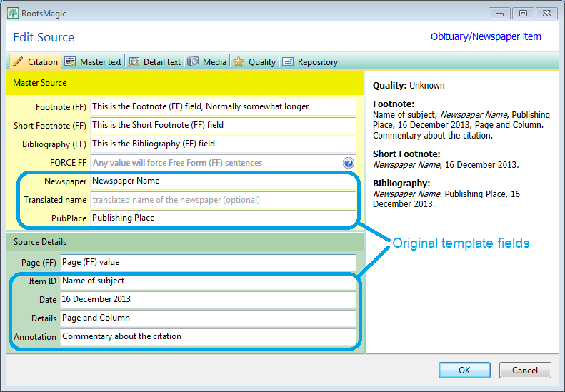Click the Footnote: heading in preview pane
This screenshot has width=565, height=392.
point(394,104)
